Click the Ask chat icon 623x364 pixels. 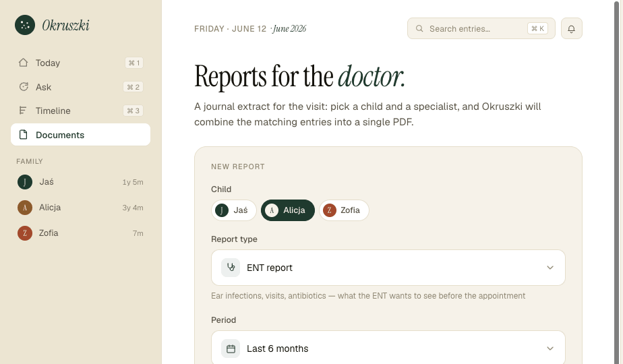coord(24,87)
